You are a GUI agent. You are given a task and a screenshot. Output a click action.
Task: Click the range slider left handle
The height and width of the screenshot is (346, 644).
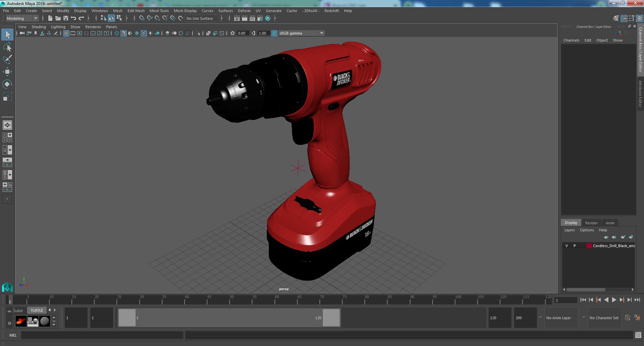[127, 318]
